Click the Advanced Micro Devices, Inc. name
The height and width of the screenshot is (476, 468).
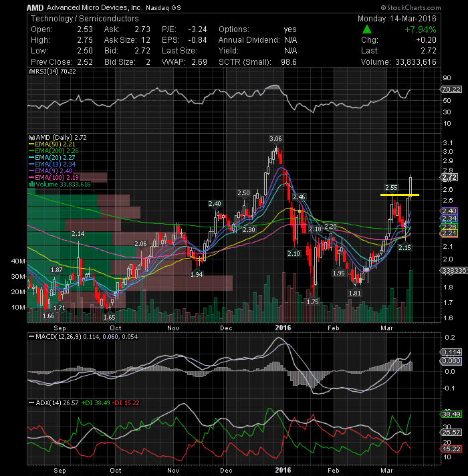[94, 7]
